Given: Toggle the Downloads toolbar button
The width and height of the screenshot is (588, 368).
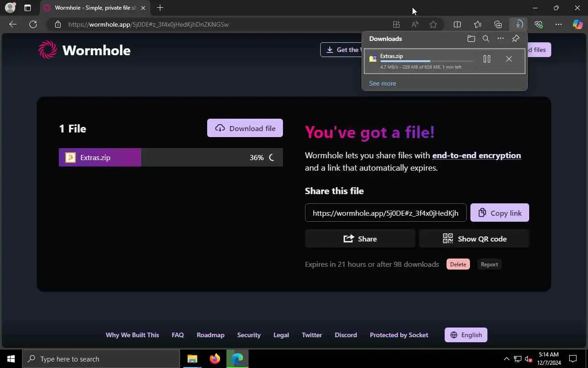Looking at the screenshot, I should point(518,24).
